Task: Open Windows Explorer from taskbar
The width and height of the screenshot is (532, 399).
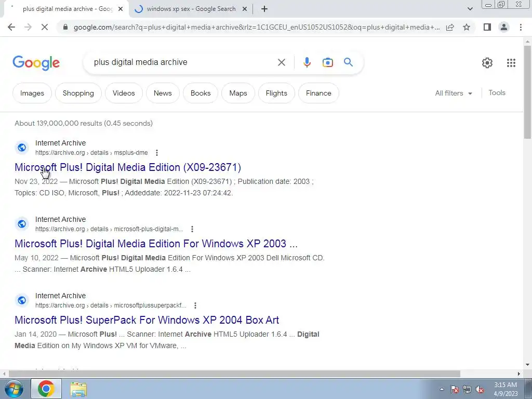Action: click(x=78, y=389)
